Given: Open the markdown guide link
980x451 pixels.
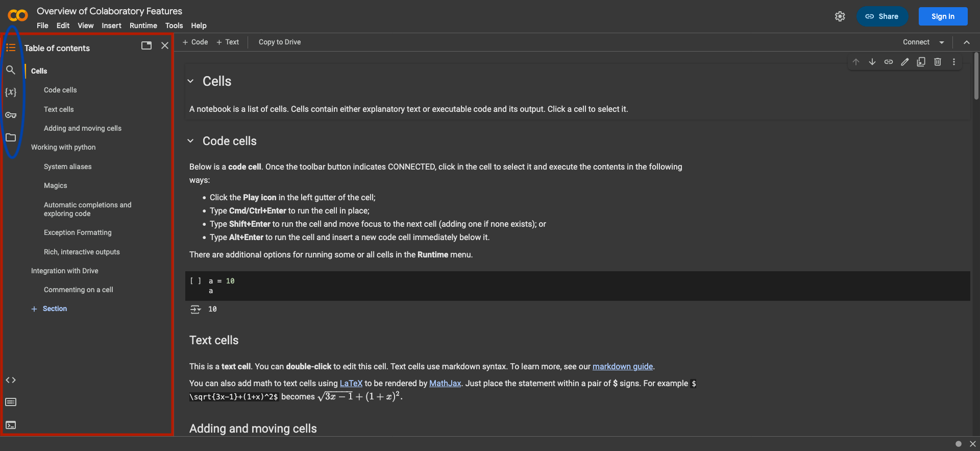Looking at the screenshot, I should [622, 366].
